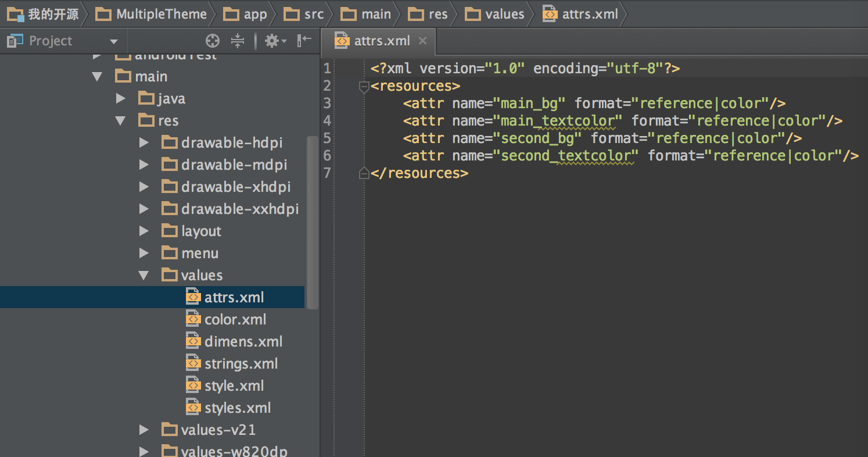Click the scroll-from-source target icon
868x457 pixels.
coord(212,41)
